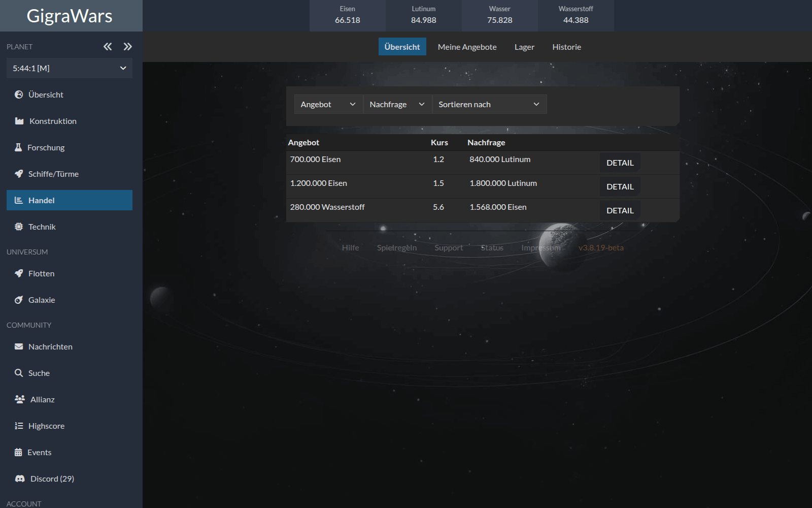Click the Galaxie icon
The image size is (812, 508).
[x=19, y=300]
